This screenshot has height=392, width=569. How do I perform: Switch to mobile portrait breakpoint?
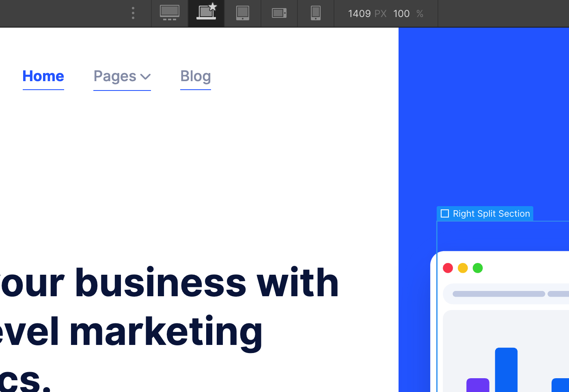coord(316,13)
